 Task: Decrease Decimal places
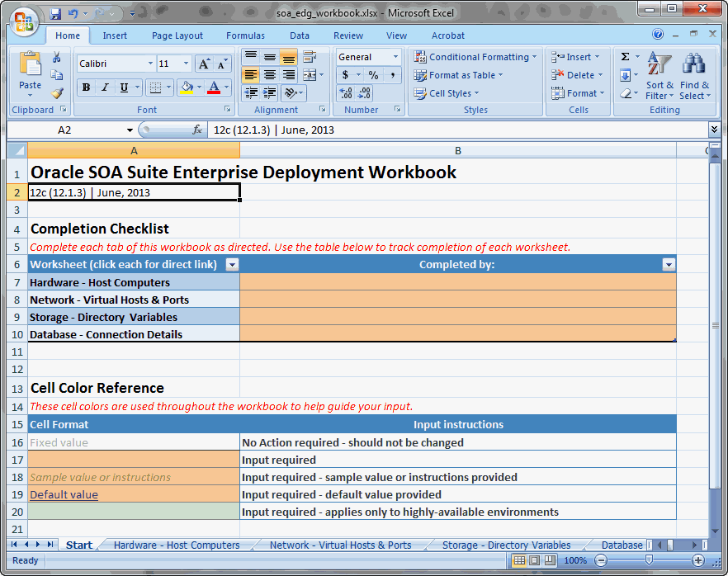point(365,92)
